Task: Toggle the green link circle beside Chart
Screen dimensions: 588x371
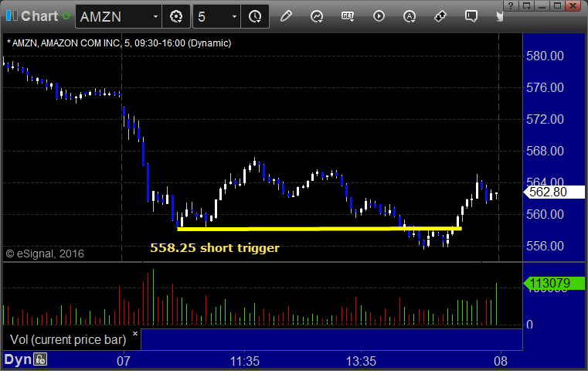Action: (x=66, y=16)
